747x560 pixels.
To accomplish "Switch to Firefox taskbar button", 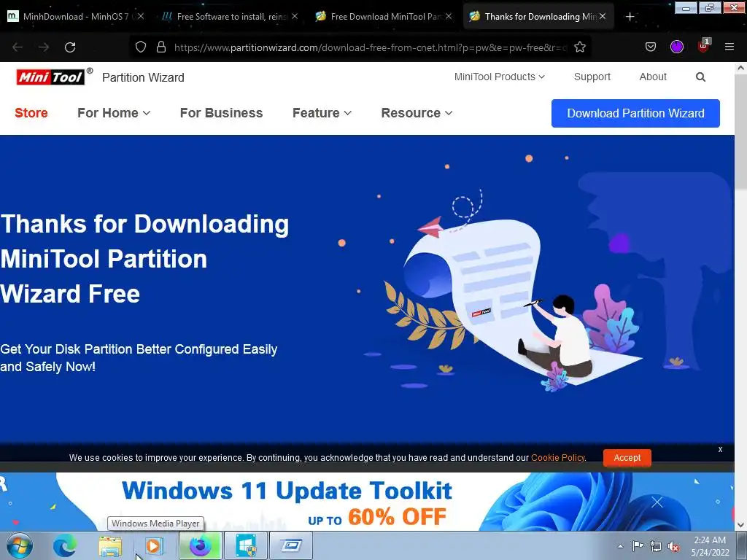I will click(201, 545).
